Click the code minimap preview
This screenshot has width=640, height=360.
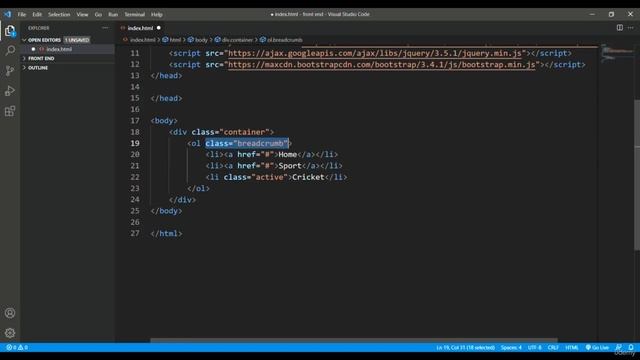point(616,53)
